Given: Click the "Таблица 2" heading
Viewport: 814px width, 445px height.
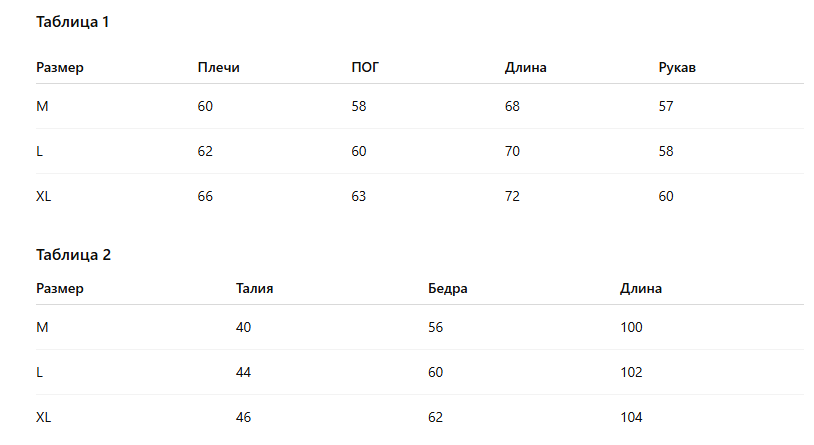Looking at the screenshot, I should (73, 254).
